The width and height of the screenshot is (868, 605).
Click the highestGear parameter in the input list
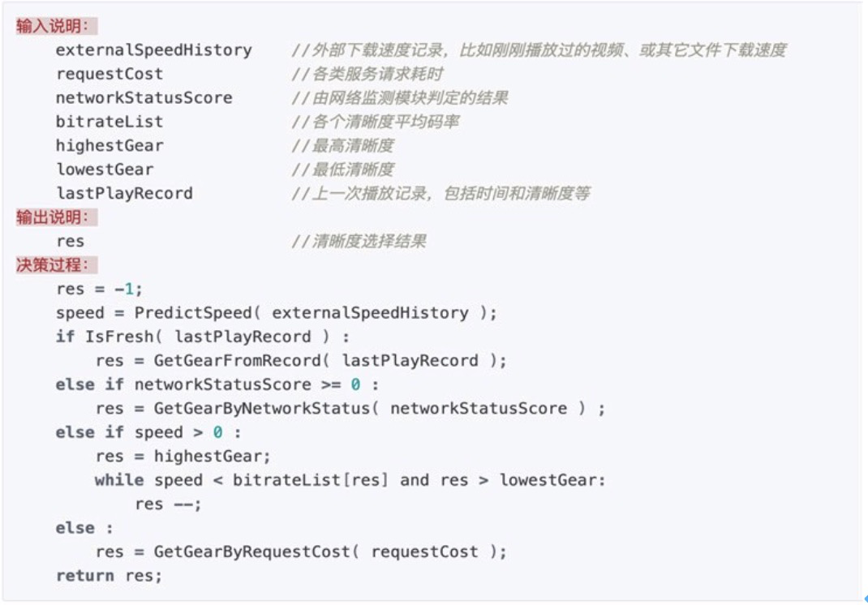110,146
